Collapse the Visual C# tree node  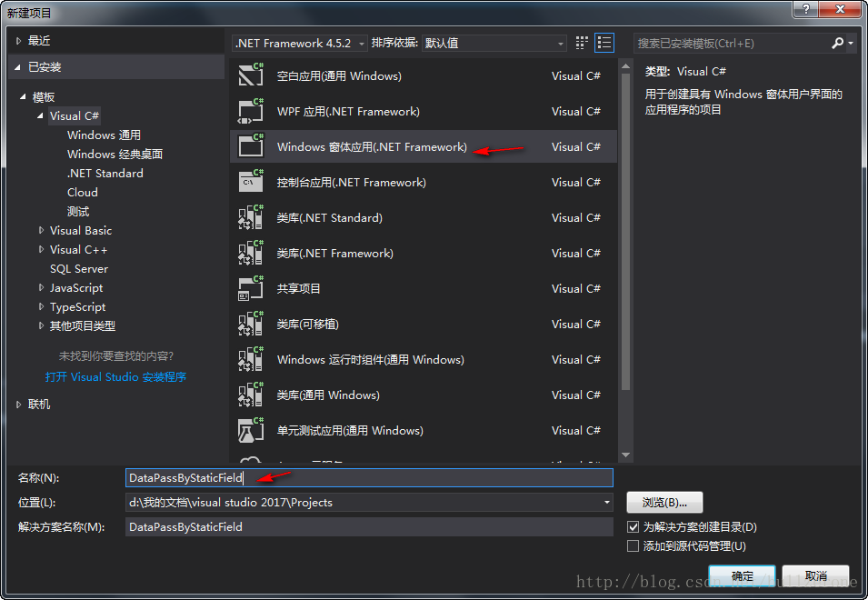pos(40,115)
